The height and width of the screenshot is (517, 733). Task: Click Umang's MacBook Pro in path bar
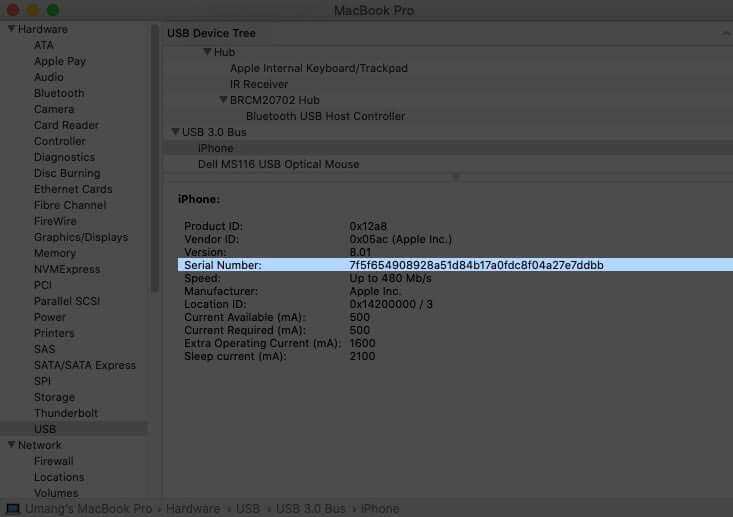(x=89, y=509)
